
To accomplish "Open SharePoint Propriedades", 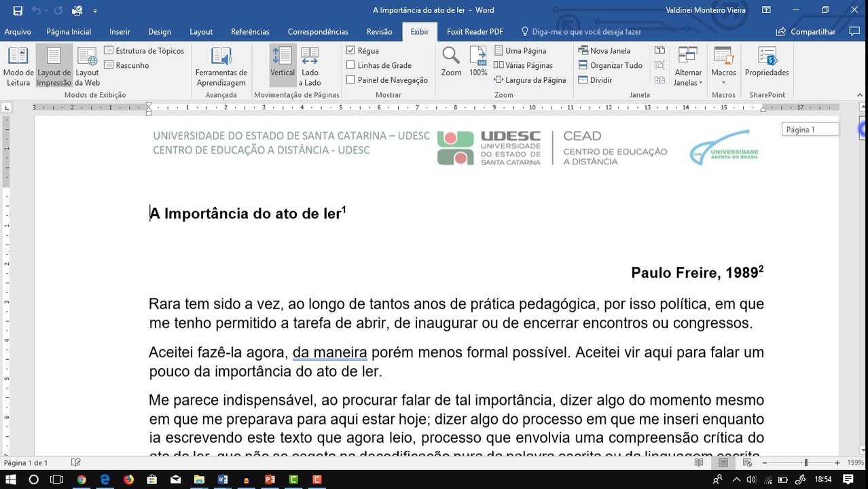I will coord(767,62).
